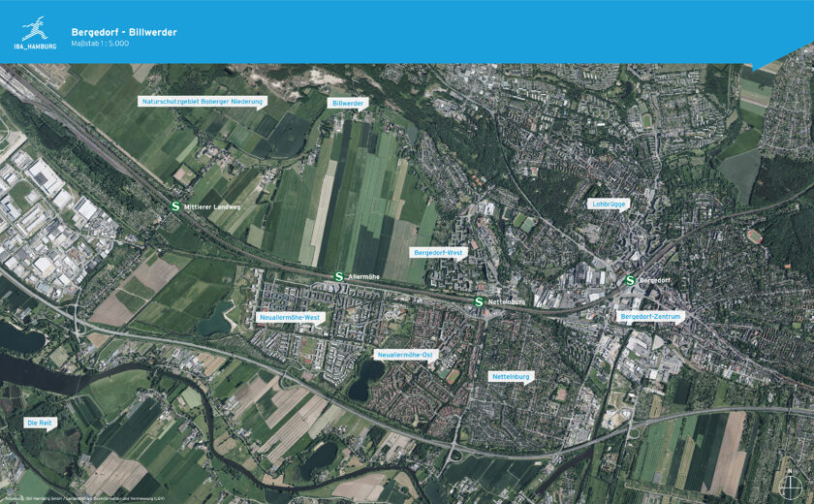Screen dimensions: 814x504
Task: Click the Nettelnburg district label
Action: click(511, 377)
